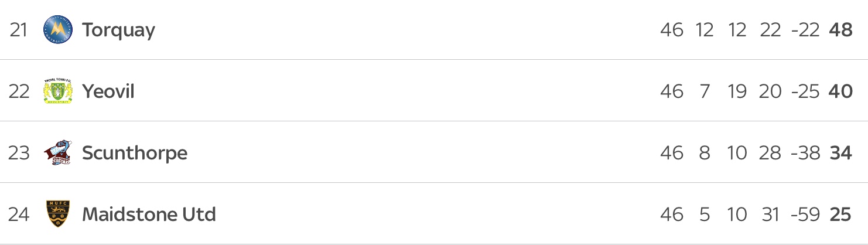Click position number 22 in the table
Image resolution: width=868 pixels, height=245 pixels.
coord(19,91)
